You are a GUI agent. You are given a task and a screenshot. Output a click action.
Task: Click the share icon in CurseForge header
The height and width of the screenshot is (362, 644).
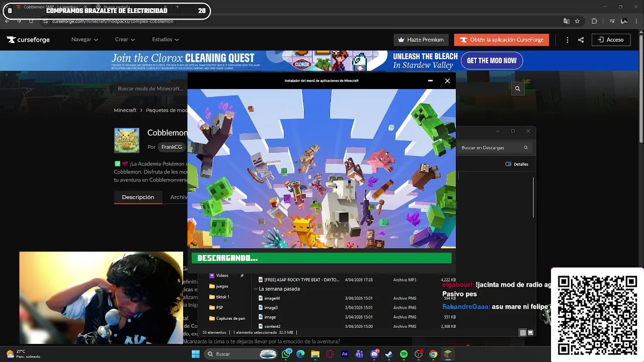tap(581, 40)
